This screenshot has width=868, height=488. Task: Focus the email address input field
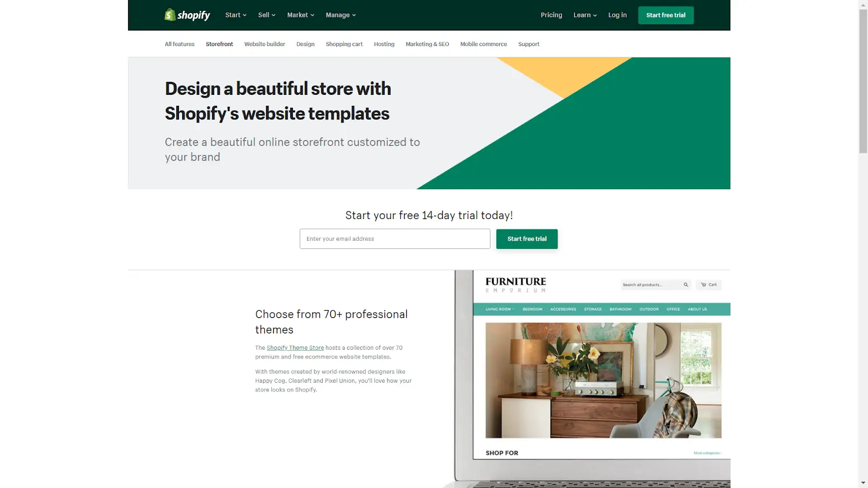pos(395,239)
